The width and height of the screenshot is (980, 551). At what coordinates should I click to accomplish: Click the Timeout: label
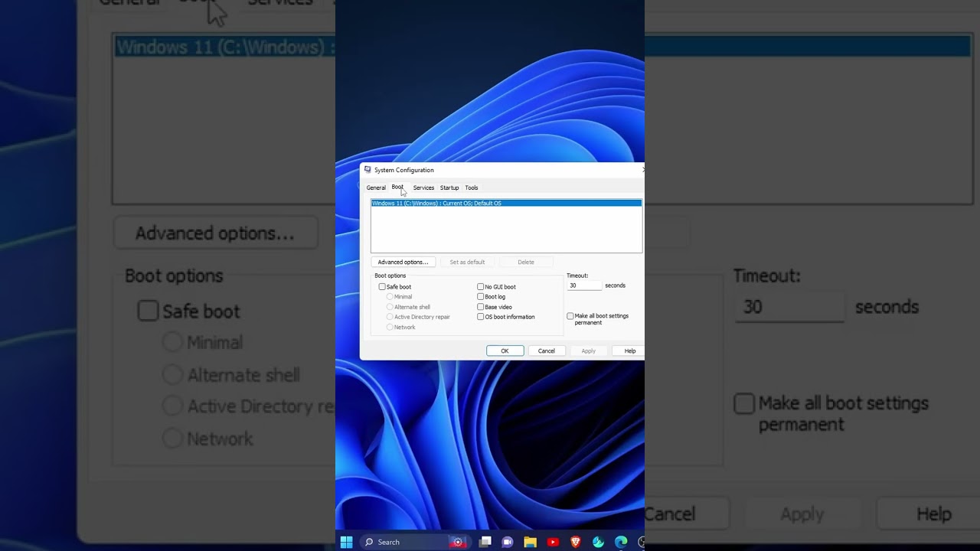[x=577, y=275]
